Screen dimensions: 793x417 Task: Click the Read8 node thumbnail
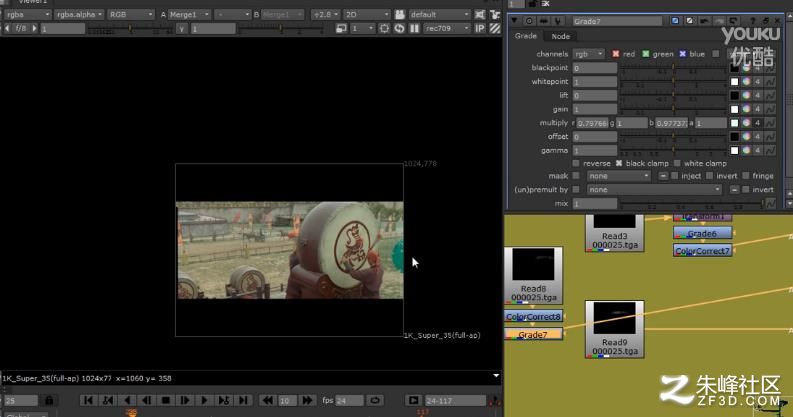[533, 264]
